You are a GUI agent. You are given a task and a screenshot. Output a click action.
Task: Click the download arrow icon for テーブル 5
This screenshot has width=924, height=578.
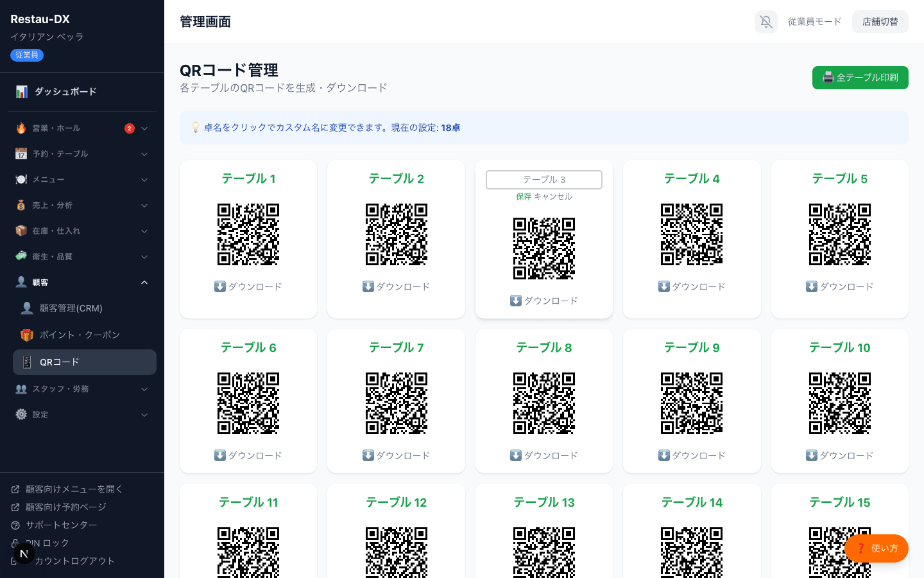(x=812, y=286)
